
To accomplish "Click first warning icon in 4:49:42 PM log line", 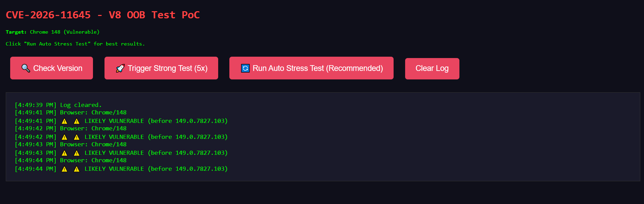I will 64,137.
